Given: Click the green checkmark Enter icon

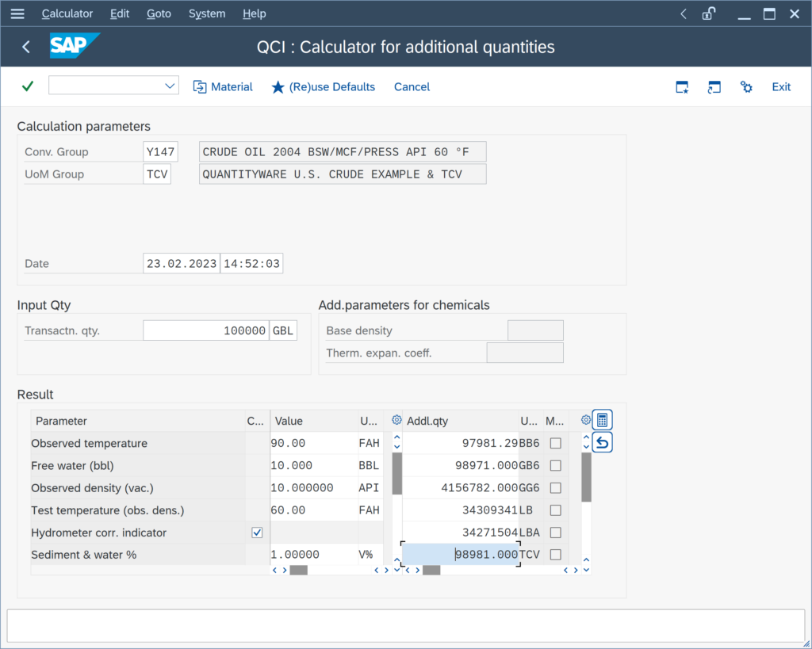Looking at the screenshot, I should click(x=28, y=86).
